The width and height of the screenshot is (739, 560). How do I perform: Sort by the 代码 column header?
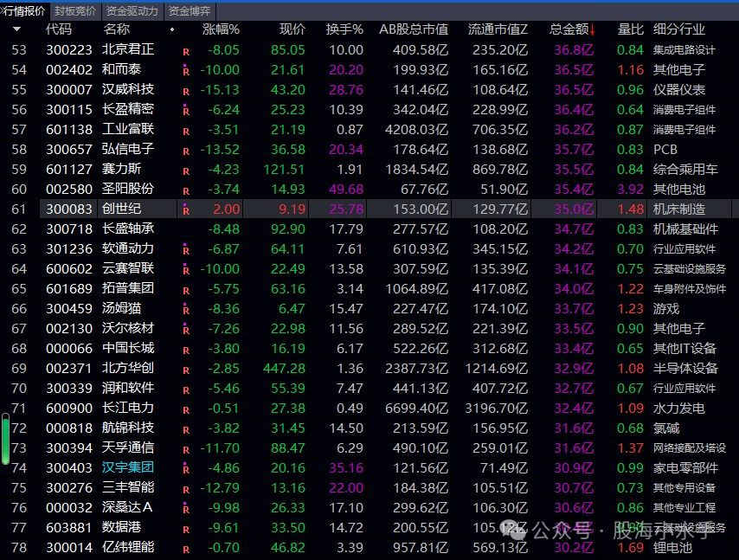coord(59,29)
